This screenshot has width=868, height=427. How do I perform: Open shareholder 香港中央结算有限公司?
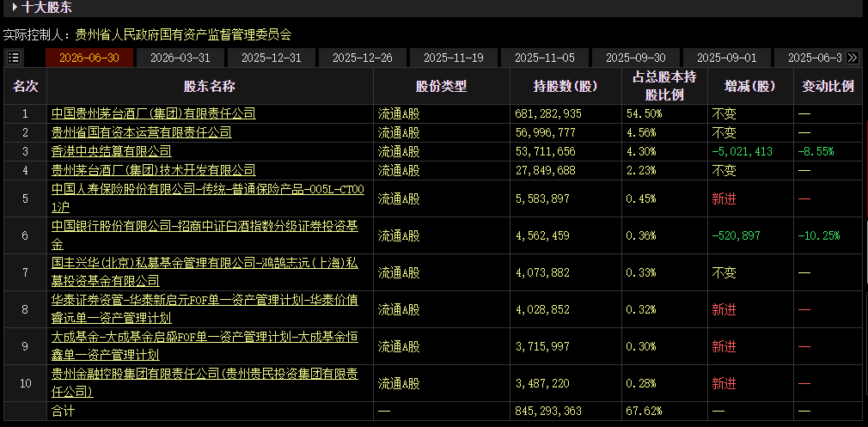point(111,151)
